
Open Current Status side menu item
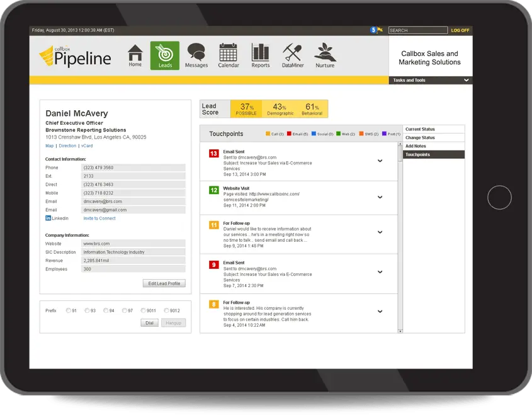[x=434, y=129]
